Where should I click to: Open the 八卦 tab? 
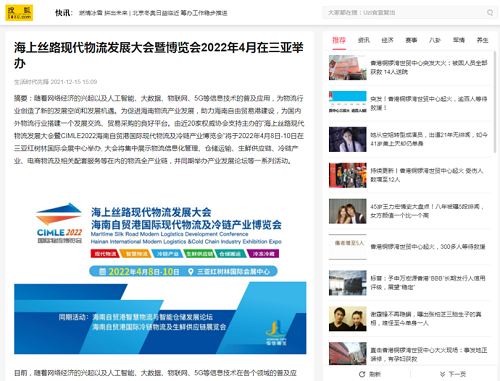(x=435, y=40)
